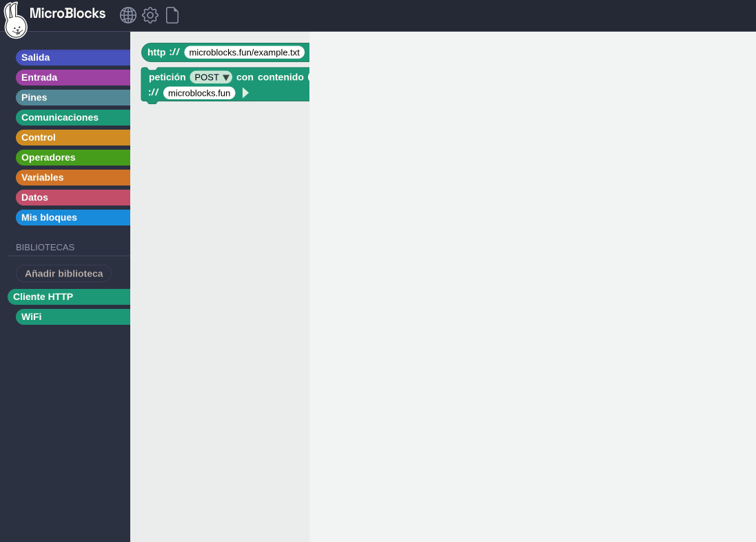This screenshot has height=542, width=756.
Task: Click the Añadir biblioteca button
Action: tap(63, 274)
